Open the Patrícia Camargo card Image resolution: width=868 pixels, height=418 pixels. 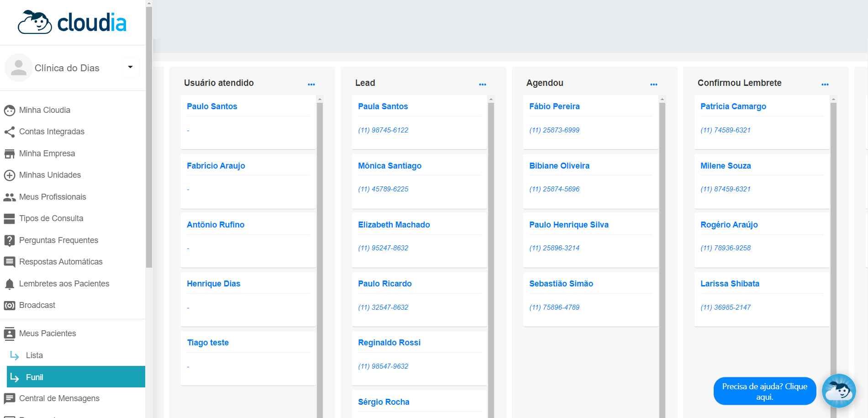click(x=762, y=122)
